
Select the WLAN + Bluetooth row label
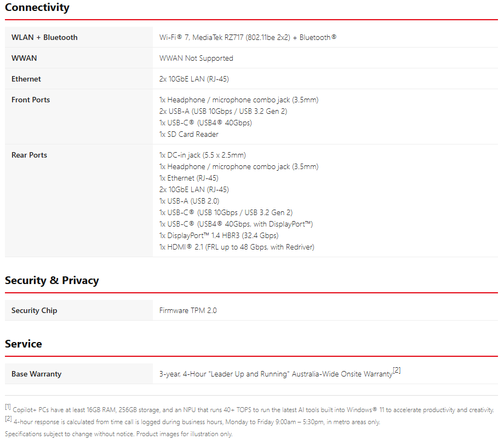[x=44, y=37]
